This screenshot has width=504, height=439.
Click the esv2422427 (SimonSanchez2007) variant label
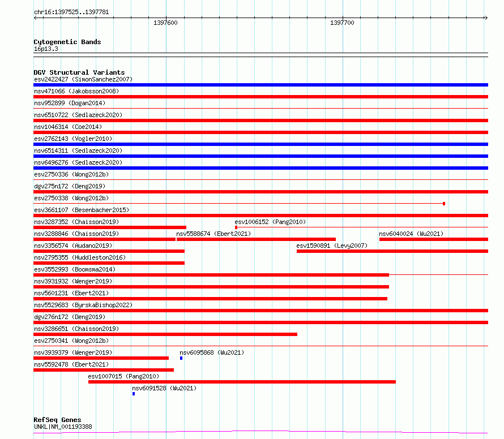[83, 79]
